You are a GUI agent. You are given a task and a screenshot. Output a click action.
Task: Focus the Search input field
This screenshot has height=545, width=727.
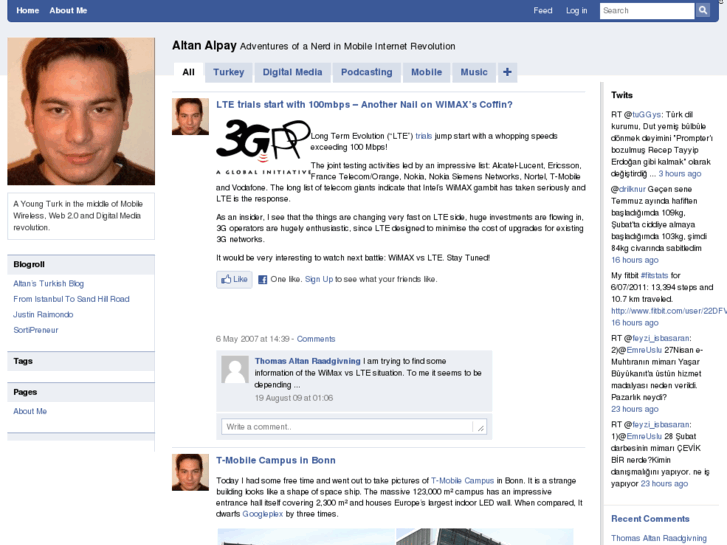[x=647, y=10]
